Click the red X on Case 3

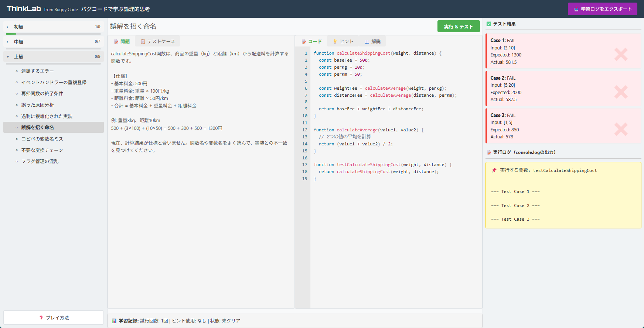point(621,129)
